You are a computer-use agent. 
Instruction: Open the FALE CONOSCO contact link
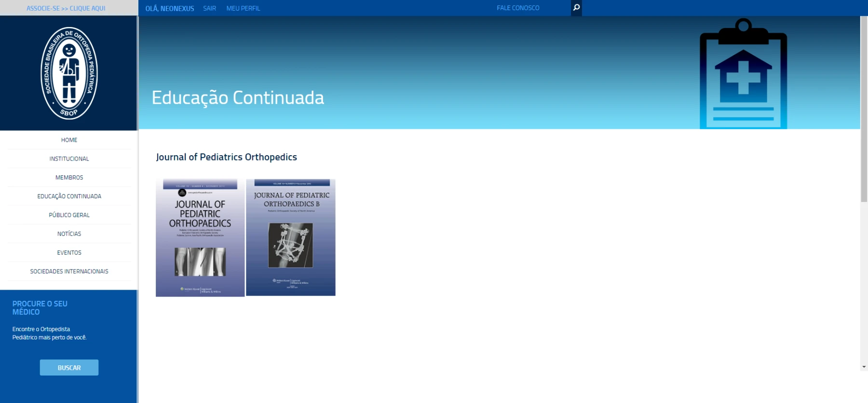tap(518, 8)
